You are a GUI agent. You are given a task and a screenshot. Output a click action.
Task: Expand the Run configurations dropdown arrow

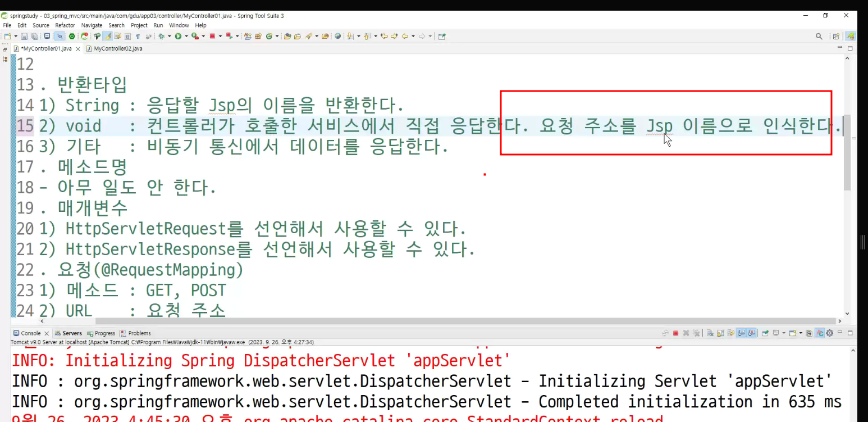coord(186,36)
